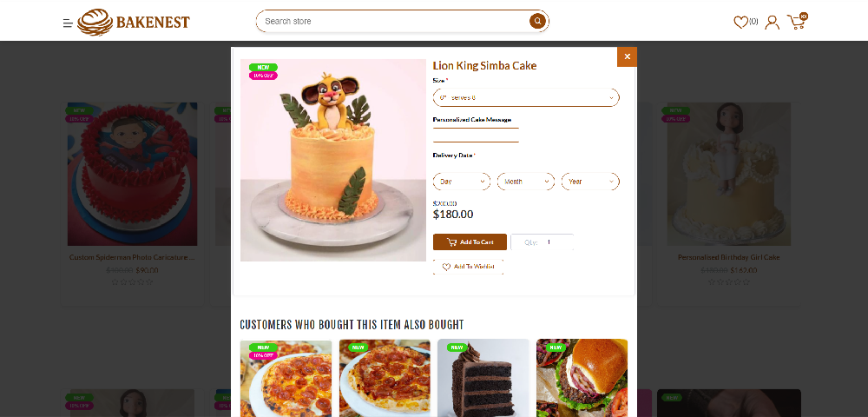This screenshot has height=417, width=868.
Task: Click the heart icon on Add To Wishlist
Action: (x=446, y=267)
